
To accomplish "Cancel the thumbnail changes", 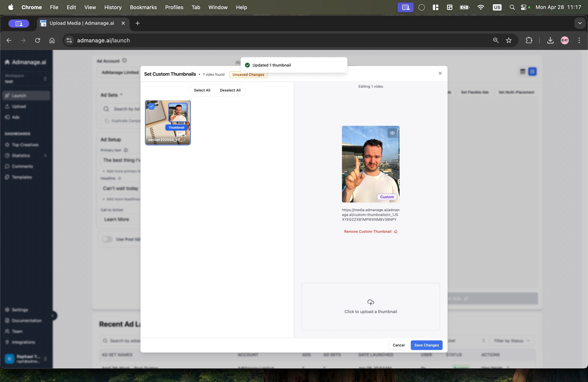I will coord(398,345).
